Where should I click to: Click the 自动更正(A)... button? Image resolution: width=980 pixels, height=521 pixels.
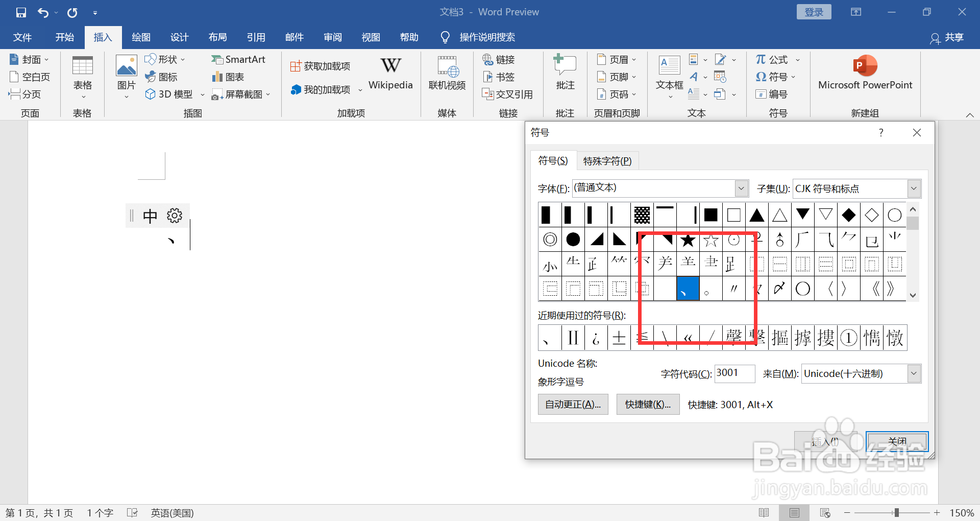click(x=573, y=405)
